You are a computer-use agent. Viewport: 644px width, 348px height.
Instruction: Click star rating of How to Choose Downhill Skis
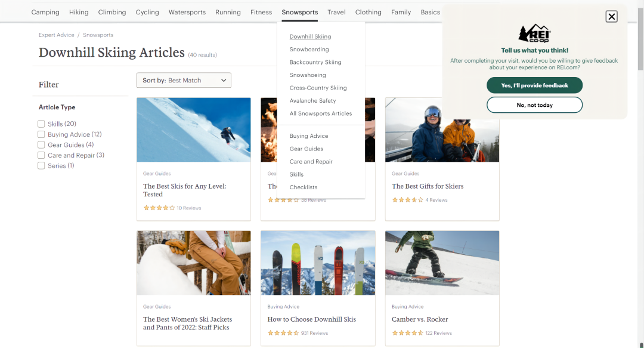pyautogui.click(x=283, y=333)
